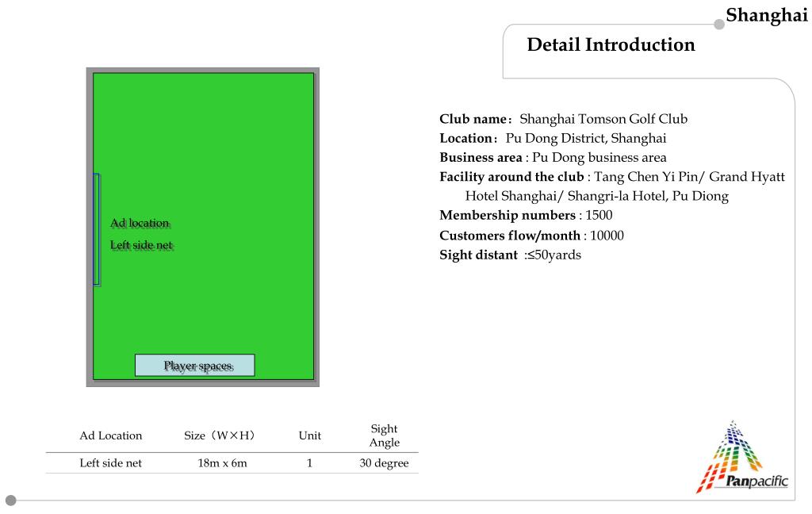The height and width of the screenshot is (514, 812).
Task: Click 'Customers flow/month : 10000' text
Action: click(x=531, y=236)
